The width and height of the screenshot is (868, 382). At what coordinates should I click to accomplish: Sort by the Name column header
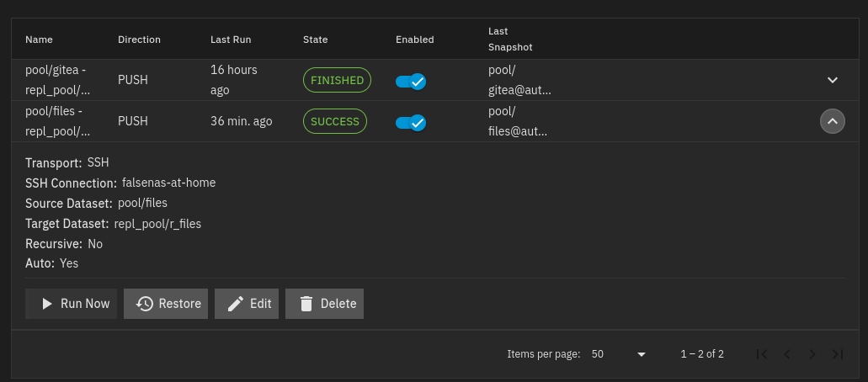tap(40, 40)
